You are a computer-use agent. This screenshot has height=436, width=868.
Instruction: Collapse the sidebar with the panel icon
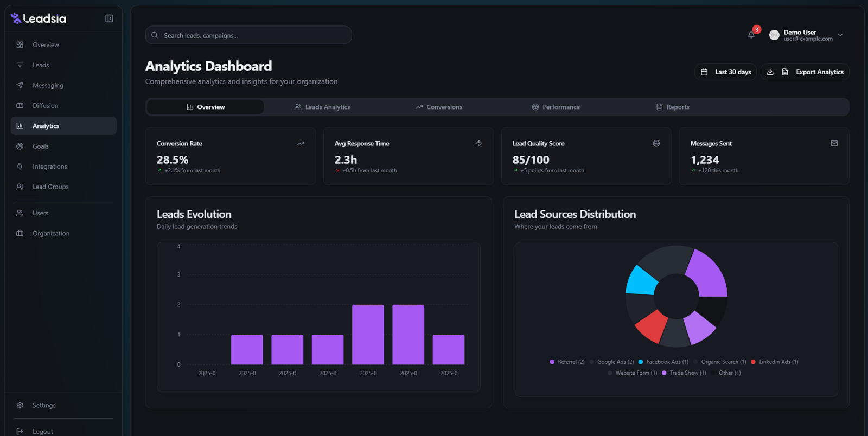coord(109,18)
